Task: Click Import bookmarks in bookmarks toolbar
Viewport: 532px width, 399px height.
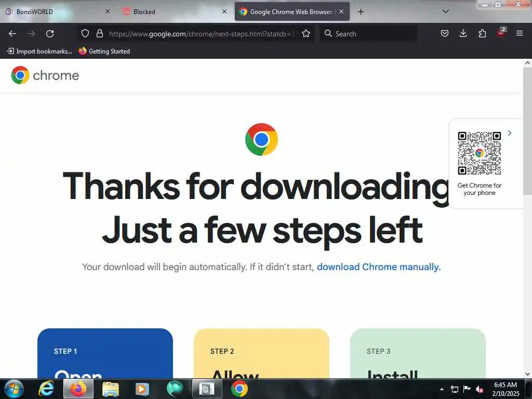Action: pyautogui.click(x=39, y=51)
